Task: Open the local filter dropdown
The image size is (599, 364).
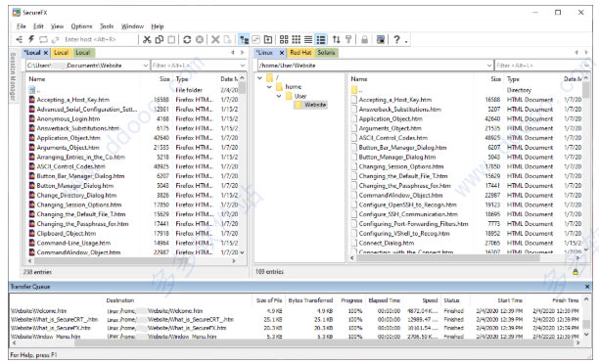Action: click(x=243, y=66)
